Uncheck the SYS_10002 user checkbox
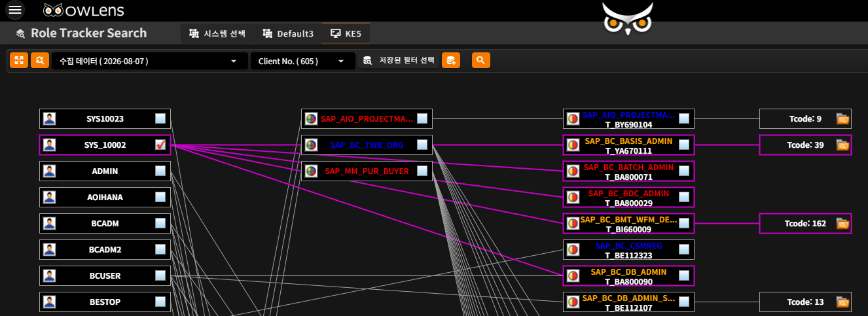The width and height of the screenshot is (868, 316). click(x=160, y=145)
